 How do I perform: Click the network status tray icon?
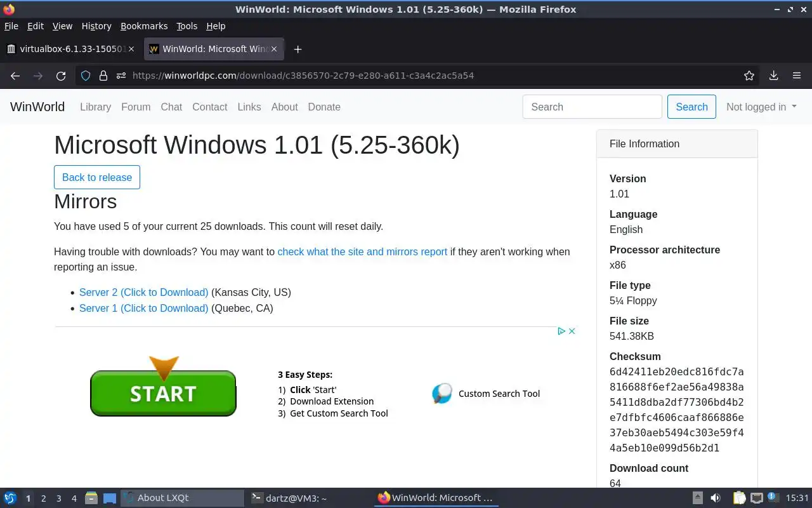(x=757, y=498)
